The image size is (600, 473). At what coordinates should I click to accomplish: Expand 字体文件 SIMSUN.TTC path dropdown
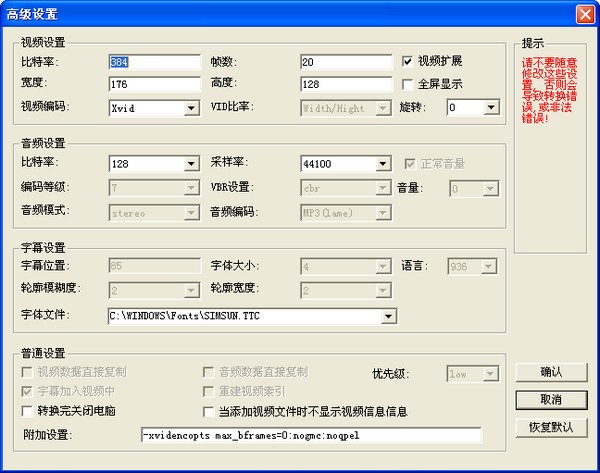tap(388, 316)
